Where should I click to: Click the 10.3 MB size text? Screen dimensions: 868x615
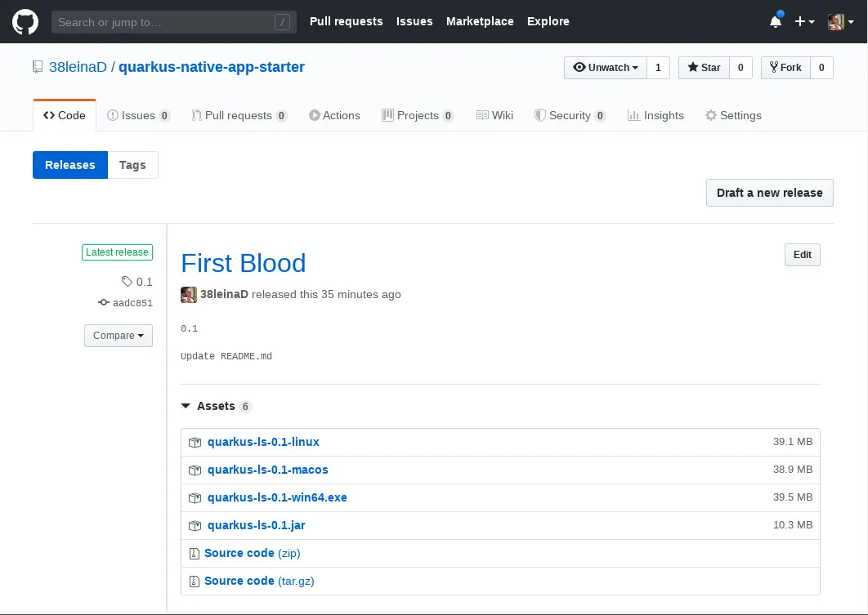[793, 524]
